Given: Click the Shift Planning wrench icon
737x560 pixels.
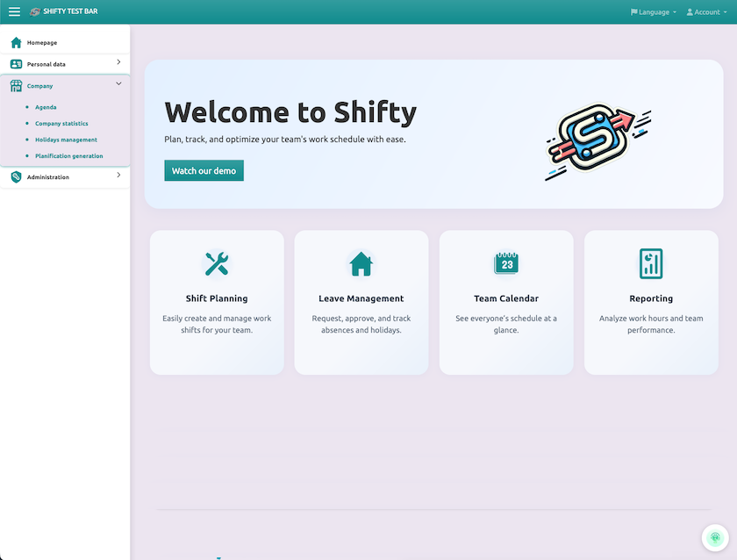Looking at the screenshot, I should [x=217, y=263].
